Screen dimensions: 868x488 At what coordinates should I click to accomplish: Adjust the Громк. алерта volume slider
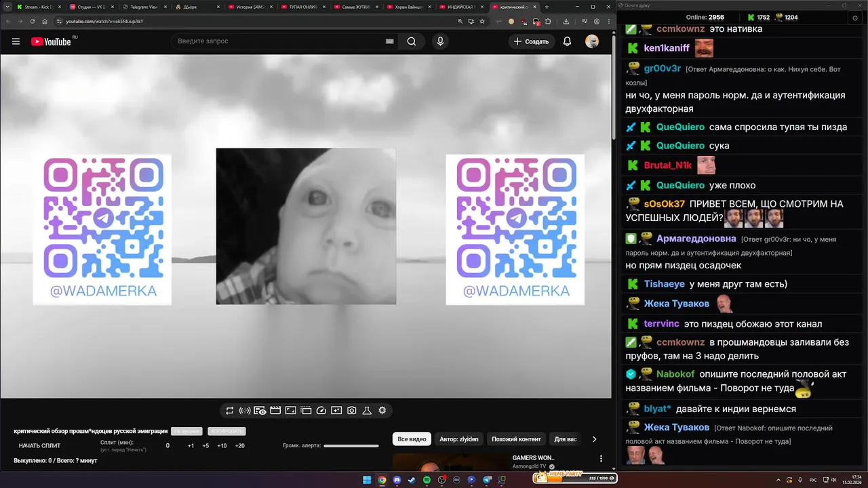351,446
